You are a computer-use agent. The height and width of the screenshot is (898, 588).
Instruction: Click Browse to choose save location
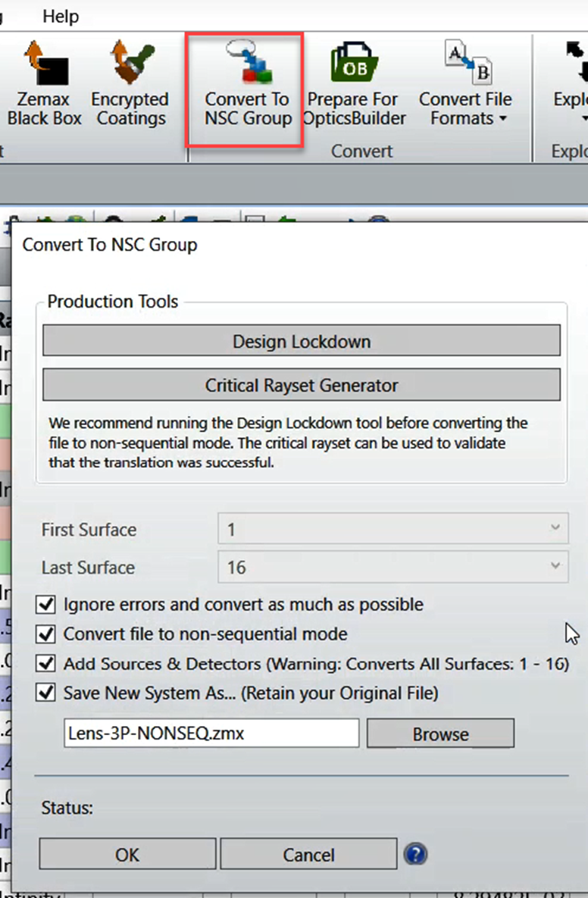(440, 734)
